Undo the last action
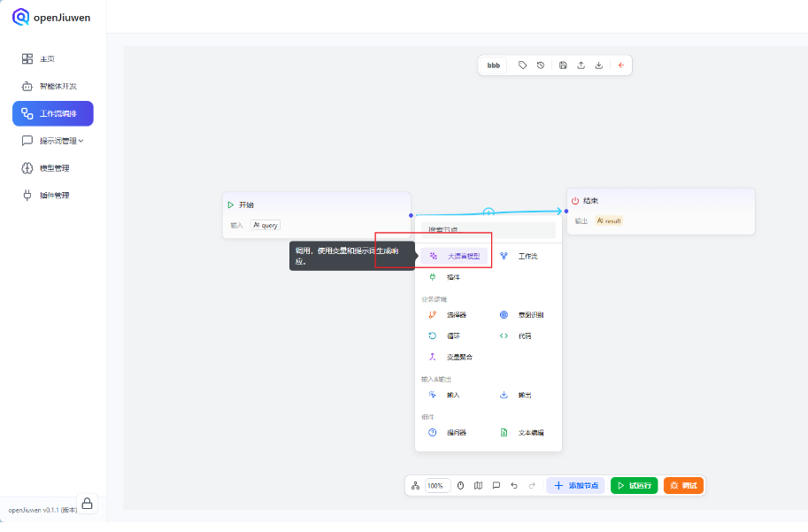 coord(514,486)
